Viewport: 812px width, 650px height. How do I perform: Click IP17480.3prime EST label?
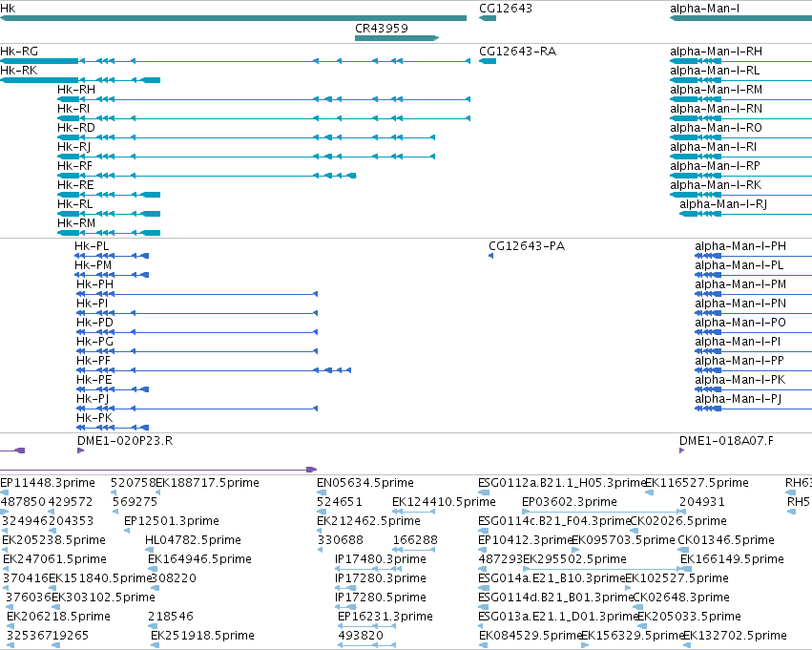click(x=380, y=559)
